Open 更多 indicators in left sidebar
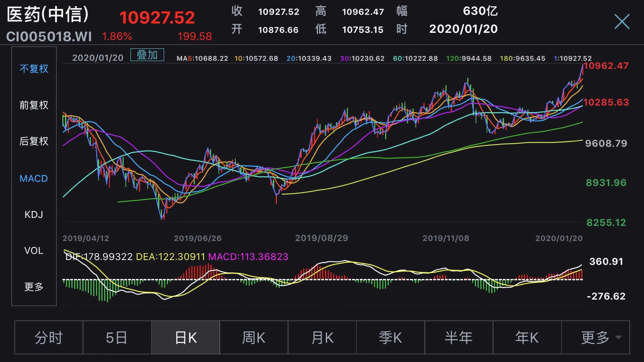Viewport: 644px width, 362px height. click(34, 287)
